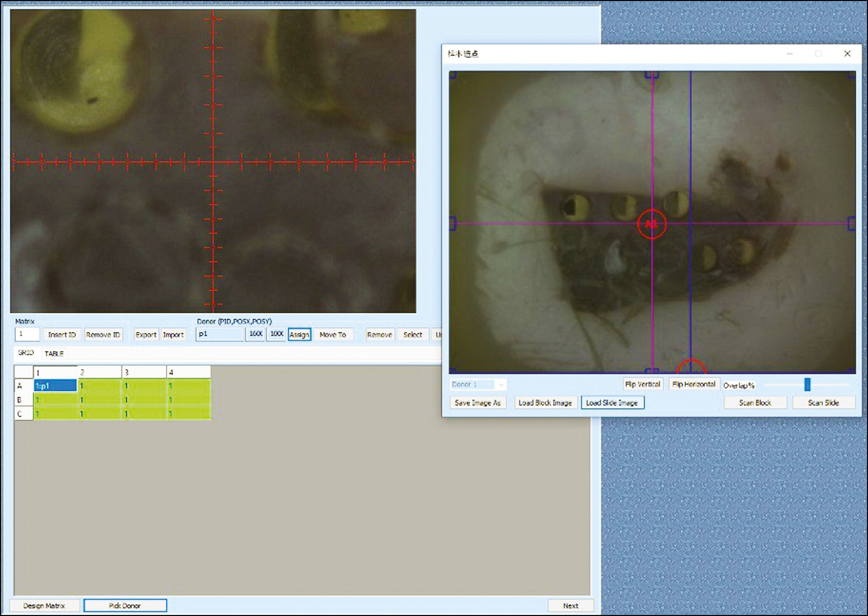Export the matrix data
This screenshot has width=868, height=616.
(x=146, y=335)
